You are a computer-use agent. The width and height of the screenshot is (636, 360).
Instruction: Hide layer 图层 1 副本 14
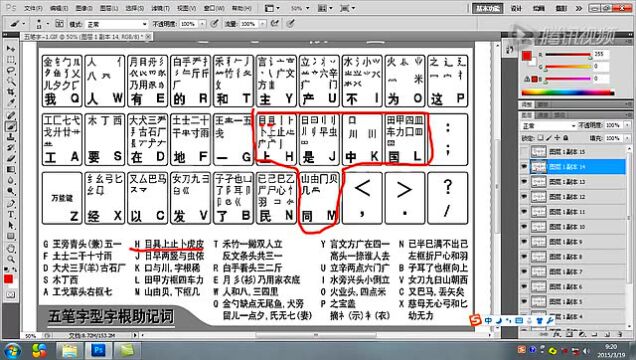click(524, 167)
